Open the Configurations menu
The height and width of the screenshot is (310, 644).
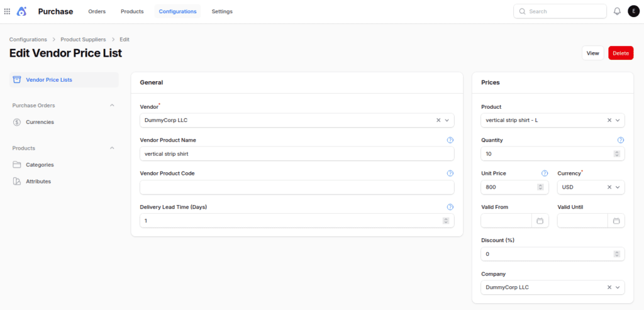(178, 11)
